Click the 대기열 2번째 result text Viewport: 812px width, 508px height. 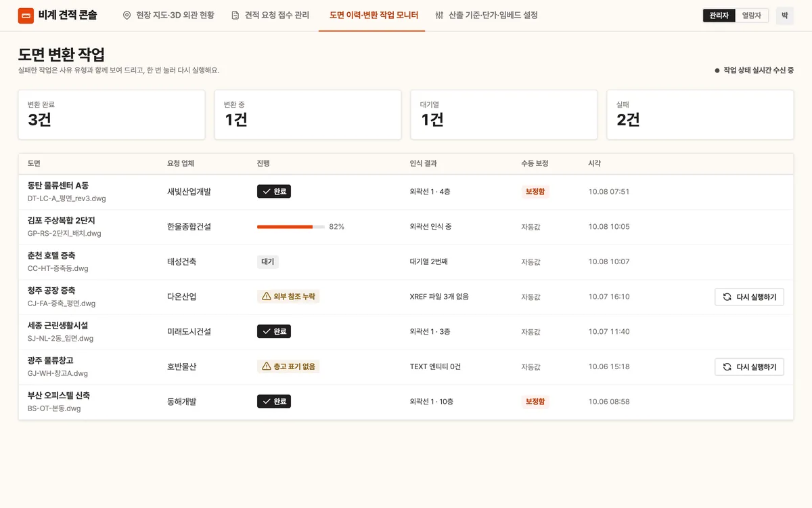click(429, 262)
